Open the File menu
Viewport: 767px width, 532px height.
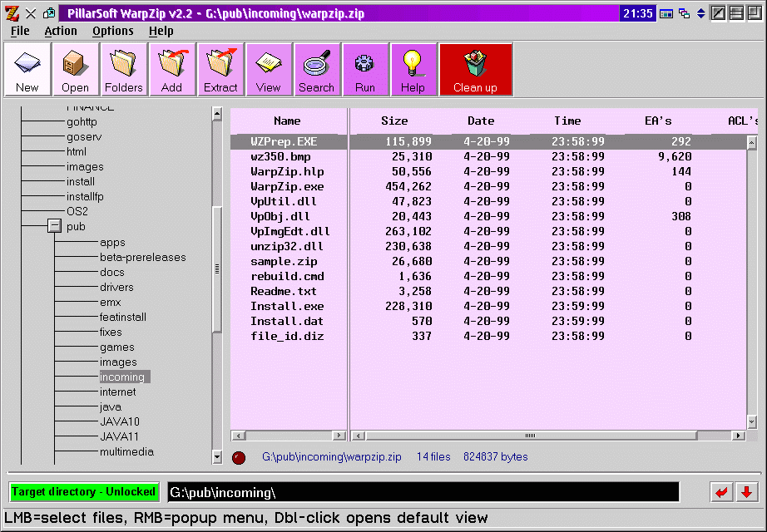coord(20,31)
